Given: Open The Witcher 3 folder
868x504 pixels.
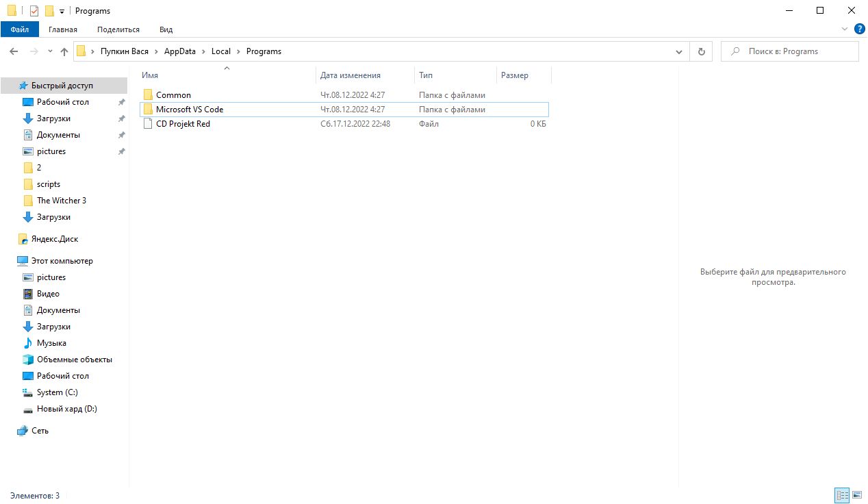Looking at the screenshot, I should coord(62,201).
